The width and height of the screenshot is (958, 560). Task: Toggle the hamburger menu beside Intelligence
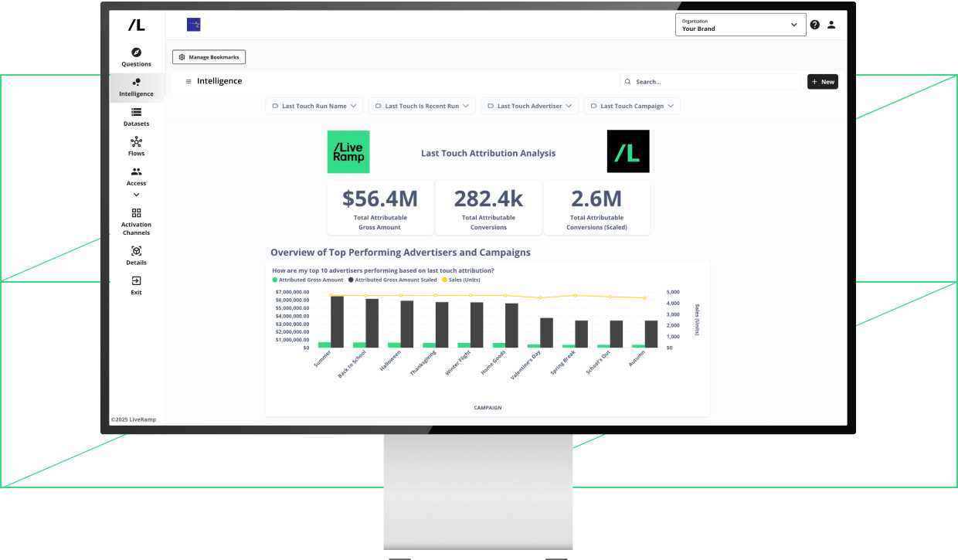coord(189,81)
